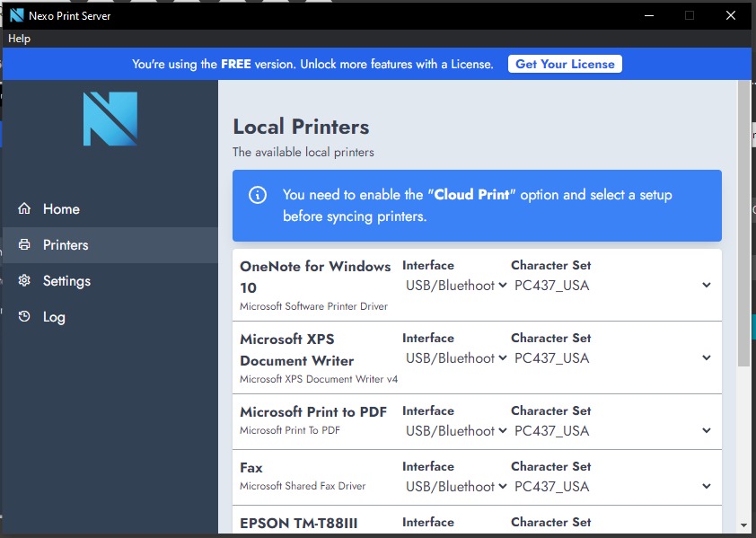
Task: Click the Nexo icon in the title bar
Action: tap(16, 15)
